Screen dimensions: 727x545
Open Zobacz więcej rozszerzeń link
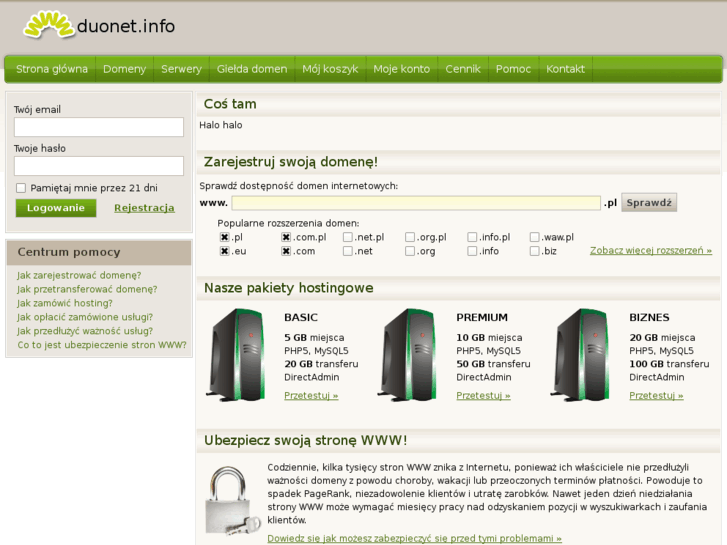(x=650, y=250)
